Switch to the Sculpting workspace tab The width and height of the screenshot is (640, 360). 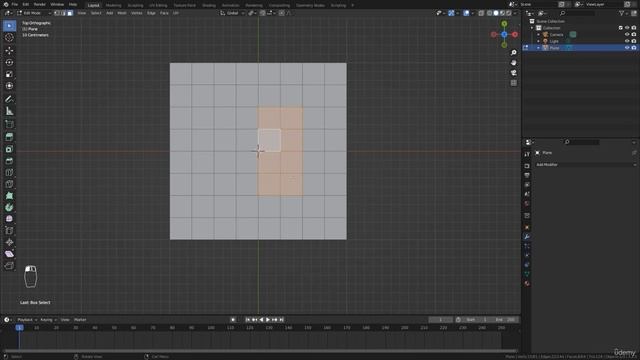point(135,5)
